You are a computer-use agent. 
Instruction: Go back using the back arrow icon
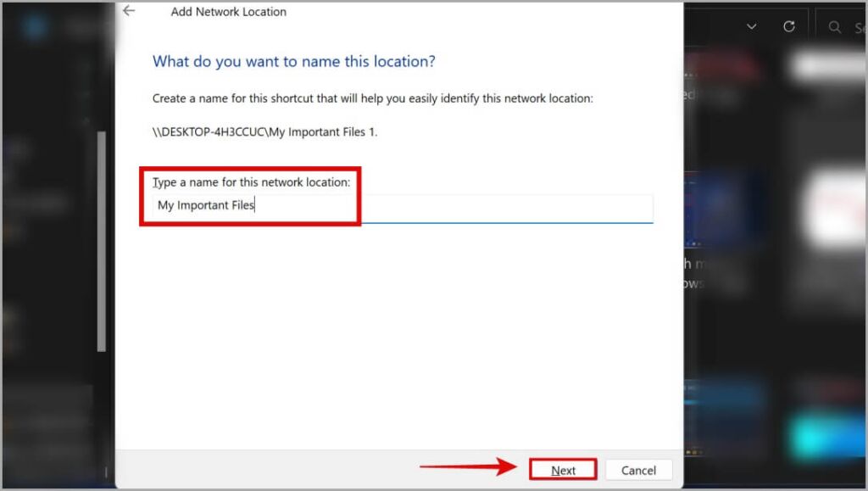(127, 11)
